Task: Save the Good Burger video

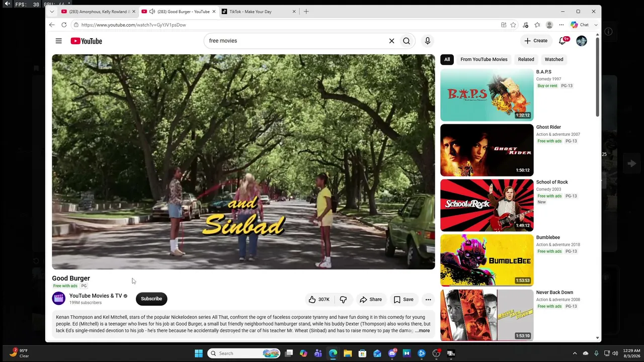Action: click(404, 300)
